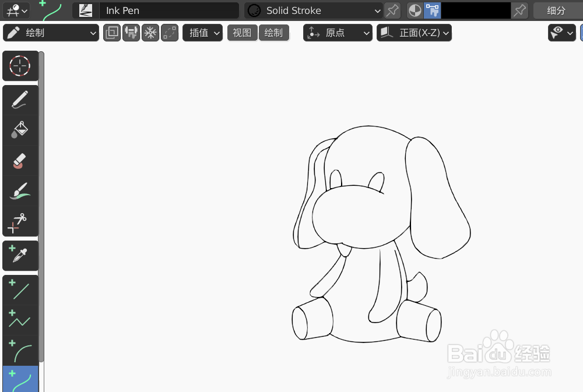Open the 插值 interpolation dropdown
Image resolution: width=583 pixels, height=392 pixels.
pos(202,33)
